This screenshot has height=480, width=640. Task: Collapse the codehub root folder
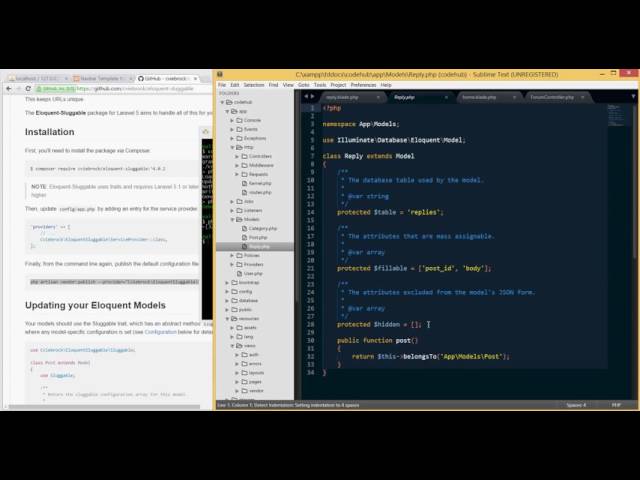222,102
